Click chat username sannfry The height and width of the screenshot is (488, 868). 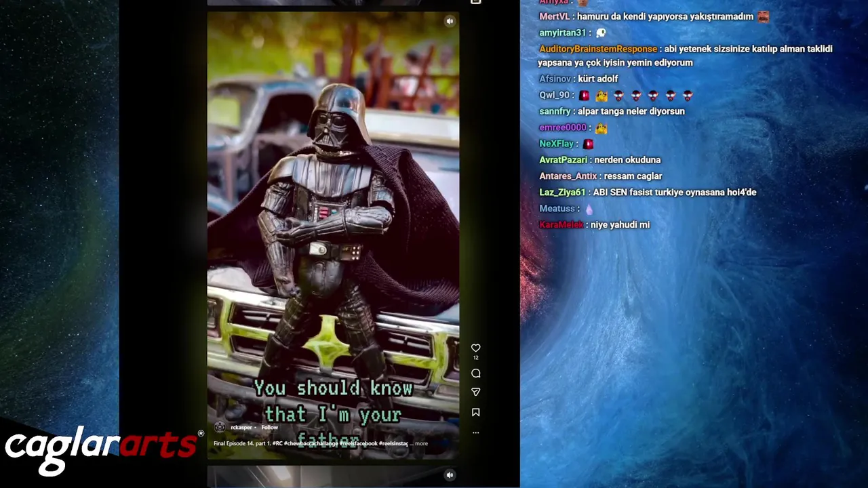coord(554,111)
